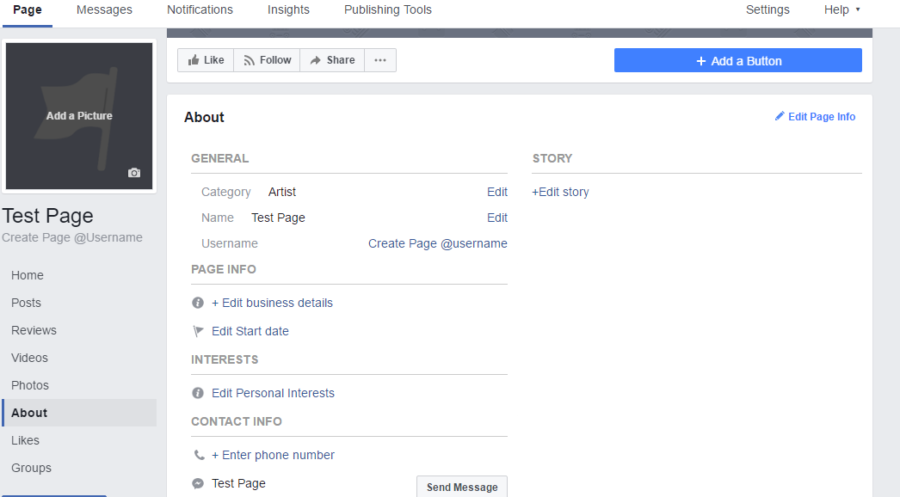Click the phone icon in Contact Info
The width and height of the screenshot is (900, 497).
[199, 455]
